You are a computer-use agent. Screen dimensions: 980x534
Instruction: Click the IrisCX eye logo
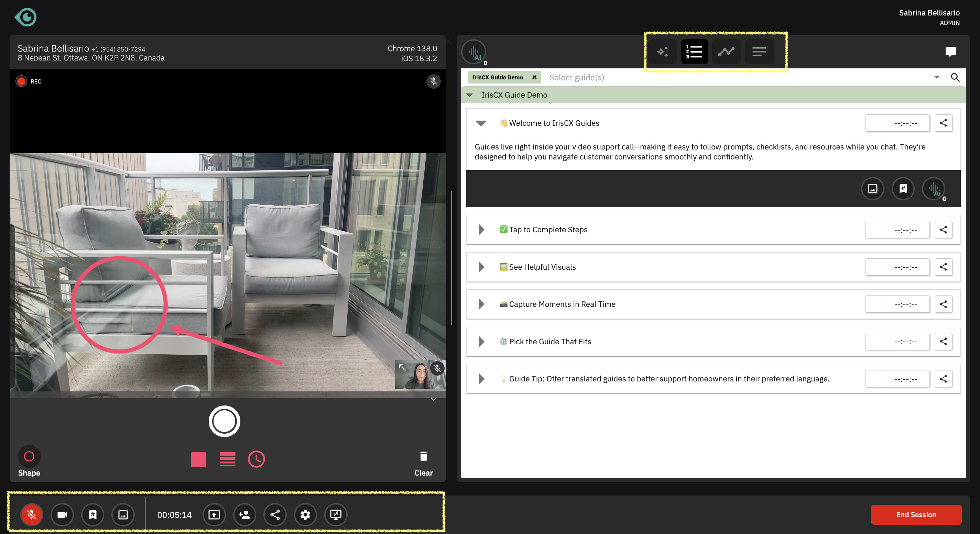(25, 17)
